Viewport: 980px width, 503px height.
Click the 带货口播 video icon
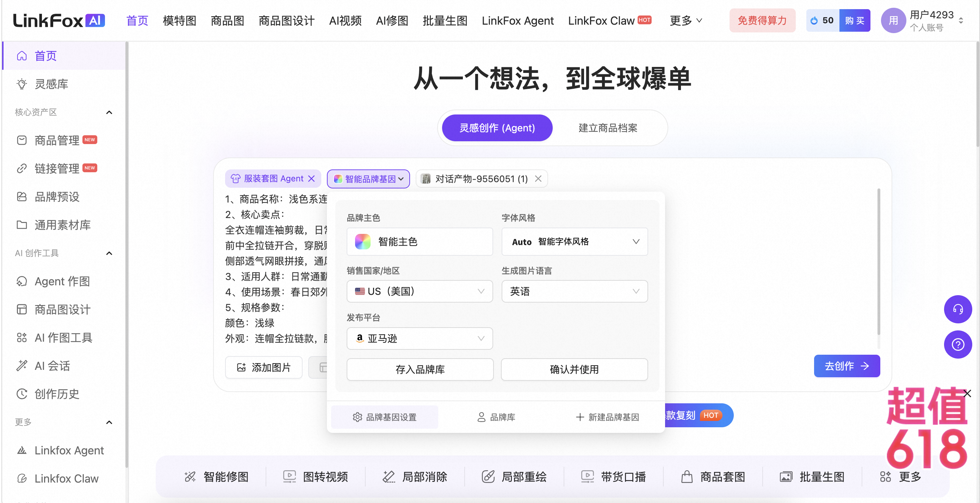[587, 477]
